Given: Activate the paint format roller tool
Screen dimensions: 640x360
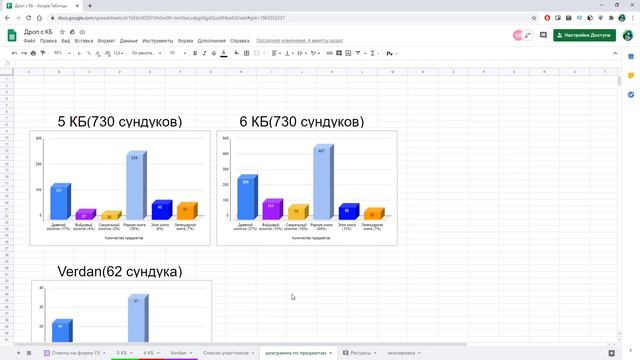Looking at the screenshot, I should point(43,53).
